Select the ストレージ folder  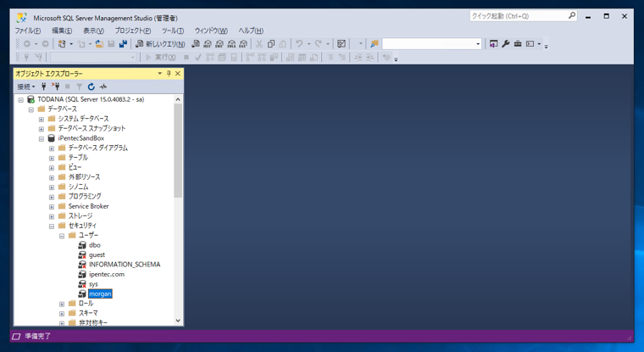pyautogui.click(x=80, y=216)
